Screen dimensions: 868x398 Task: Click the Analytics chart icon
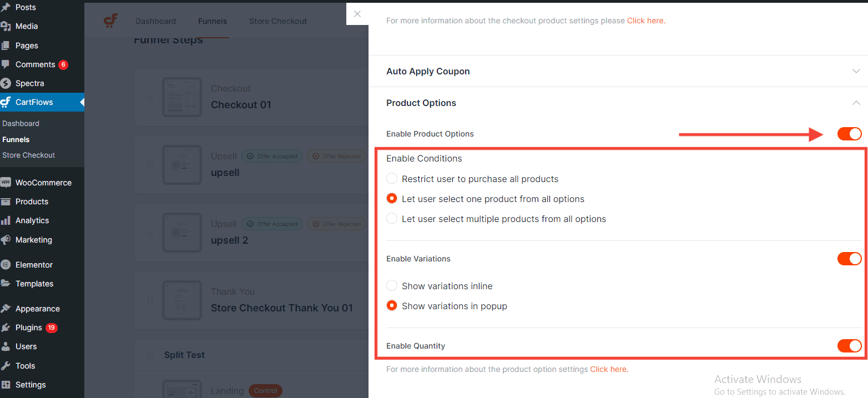click(x=6, y=220)
